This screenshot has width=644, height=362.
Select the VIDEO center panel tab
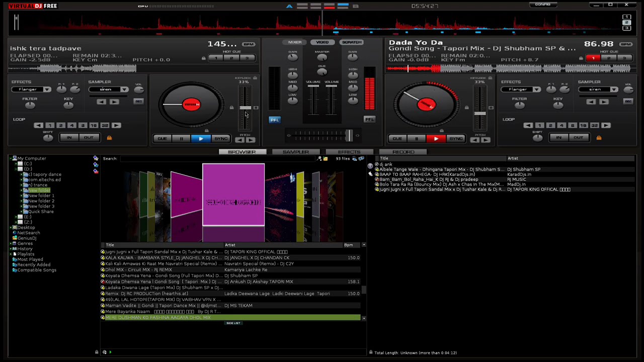[322, 42]
